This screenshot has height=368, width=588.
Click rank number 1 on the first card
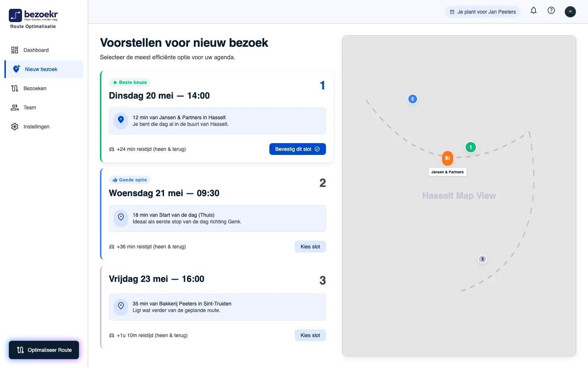322,85
